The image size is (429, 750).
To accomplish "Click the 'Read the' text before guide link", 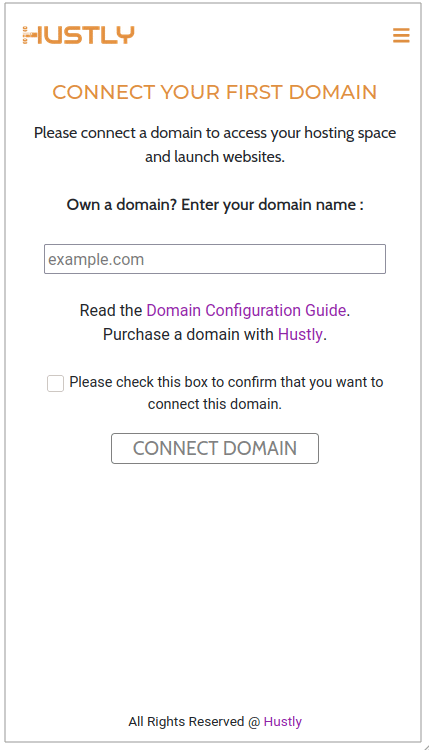I will click(x=111, y=310).
